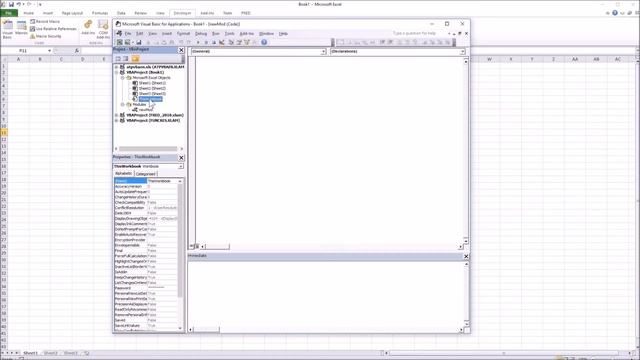The height and width of the screenshot is (360, 640).
Task: Close the Immediate window pane
Action: coord(466,256)
